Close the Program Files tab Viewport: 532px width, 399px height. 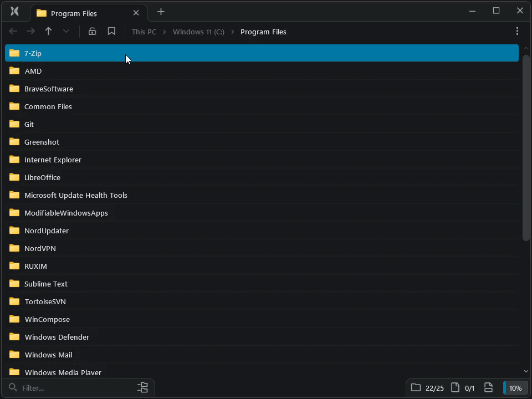pos(136,13)
